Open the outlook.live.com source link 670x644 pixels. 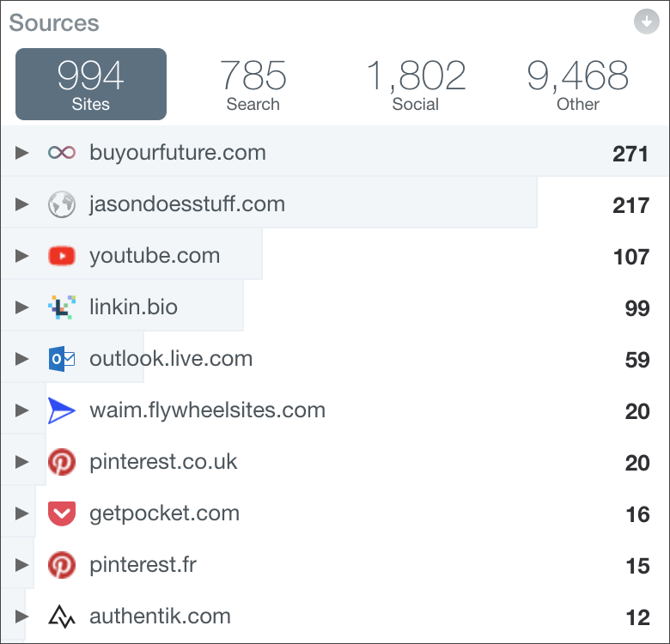pos(171,359)
